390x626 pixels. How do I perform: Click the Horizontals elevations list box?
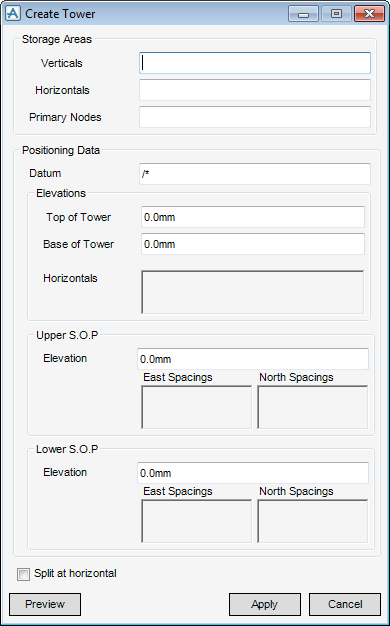[x=252, y=292]
